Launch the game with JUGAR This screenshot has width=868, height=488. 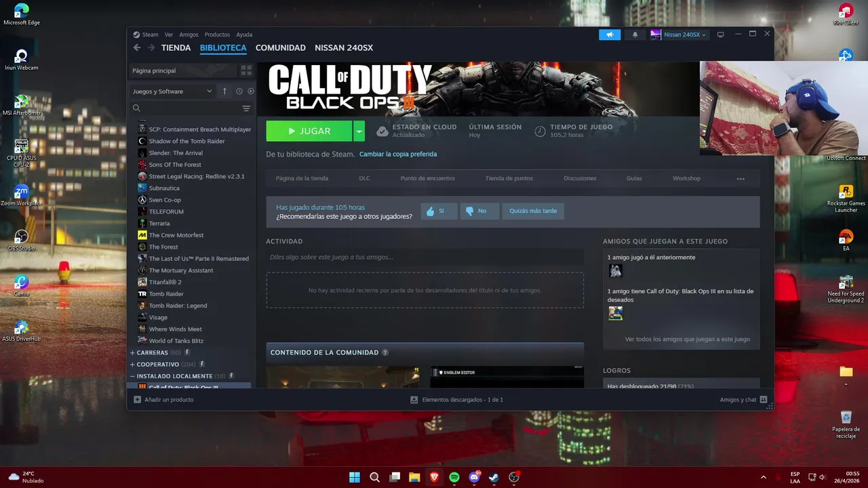[x=309, y=131]
